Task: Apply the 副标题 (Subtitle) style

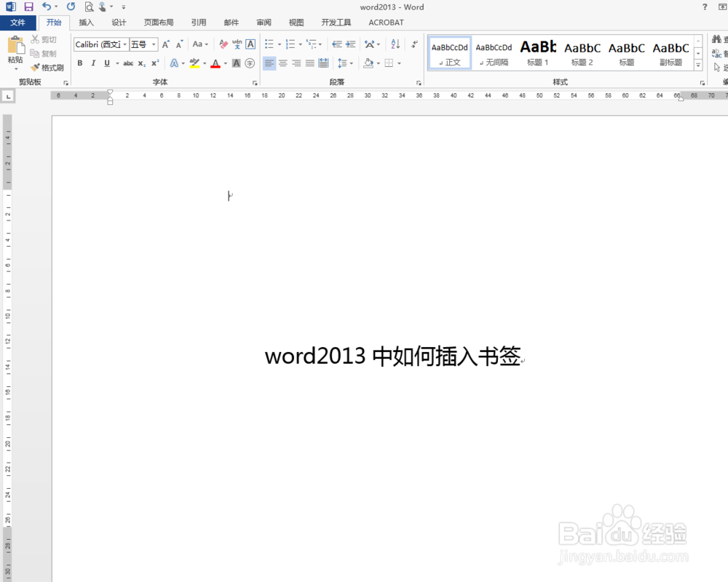Action: 671,53
